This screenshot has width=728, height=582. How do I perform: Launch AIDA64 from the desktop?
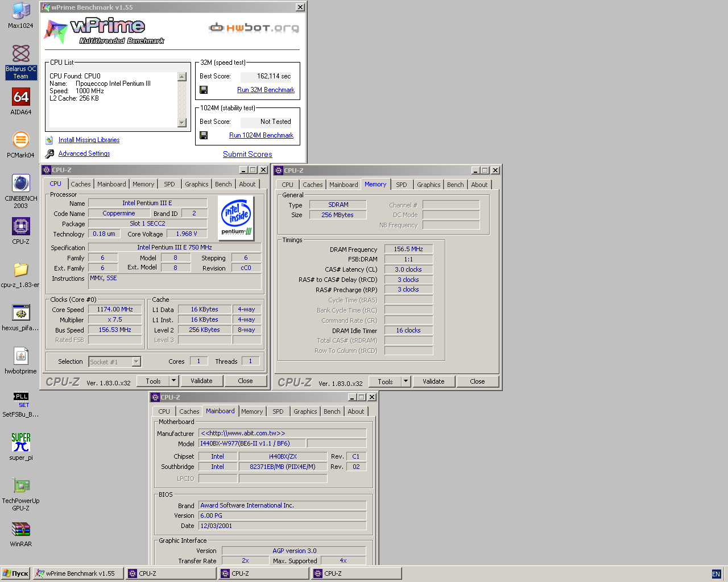[21, 102]
